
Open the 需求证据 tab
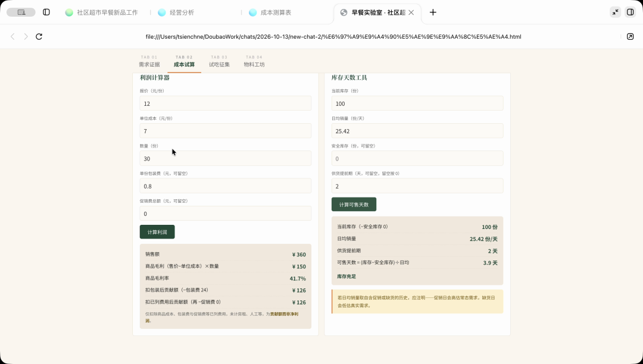point(149,61)
